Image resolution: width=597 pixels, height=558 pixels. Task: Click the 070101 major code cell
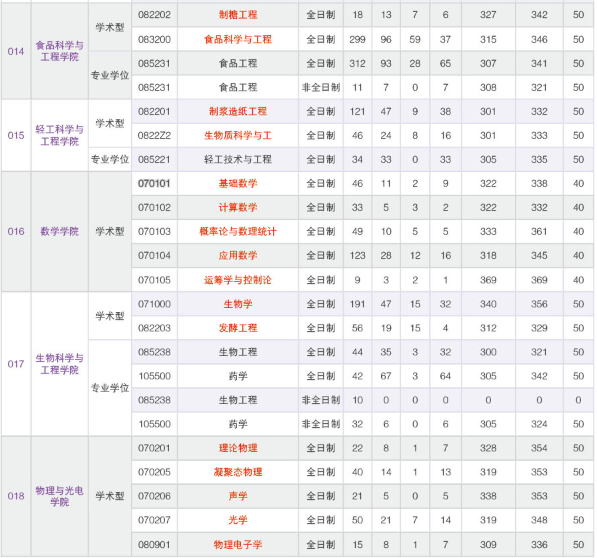(154, 183)
